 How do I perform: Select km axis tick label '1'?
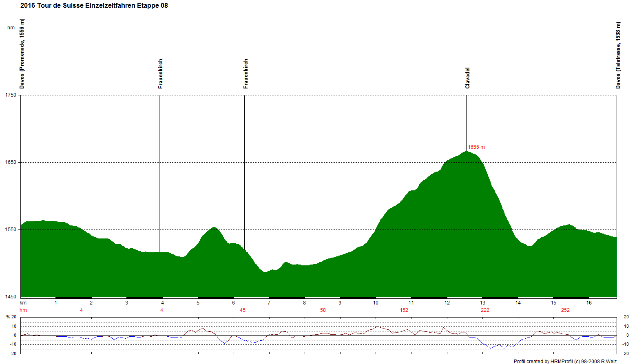56,303
